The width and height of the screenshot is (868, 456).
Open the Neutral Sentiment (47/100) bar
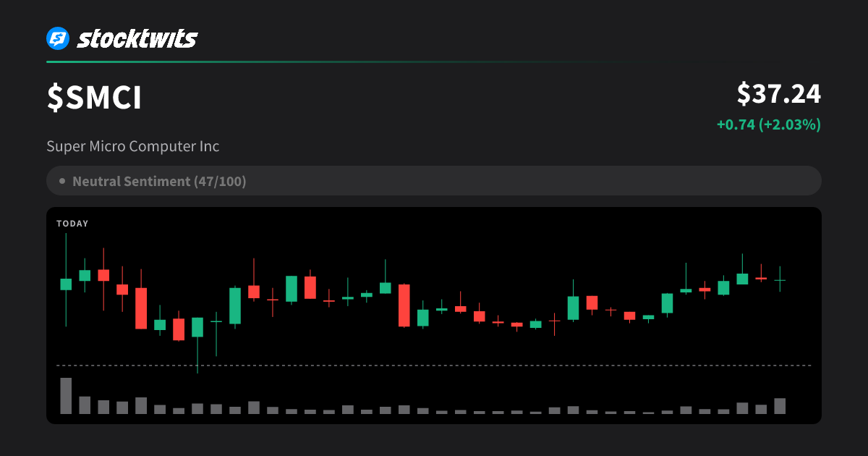pyautogui.click(x=434, y=181)
